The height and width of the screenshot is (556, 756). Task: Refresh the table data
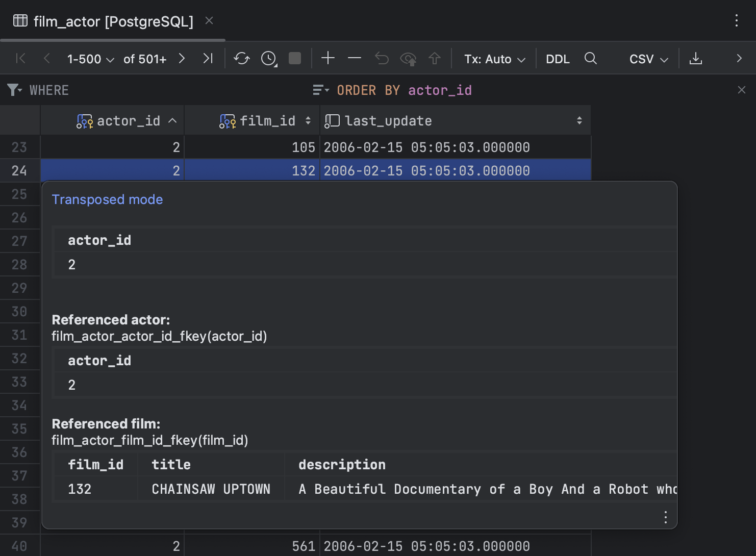(241, 58)
